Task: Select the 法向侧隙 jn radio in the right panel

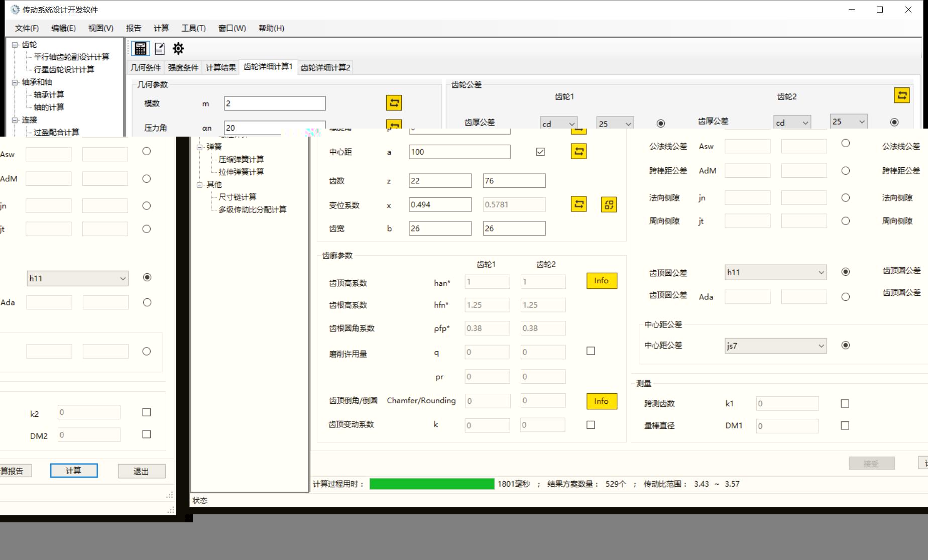Action: [x=846, y=198]
